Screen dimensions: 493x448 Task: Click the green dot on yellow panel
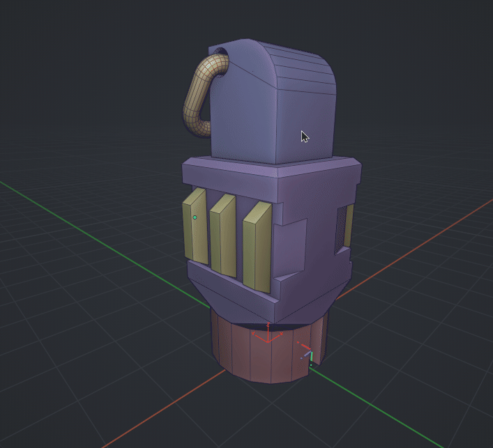(195, 217)
